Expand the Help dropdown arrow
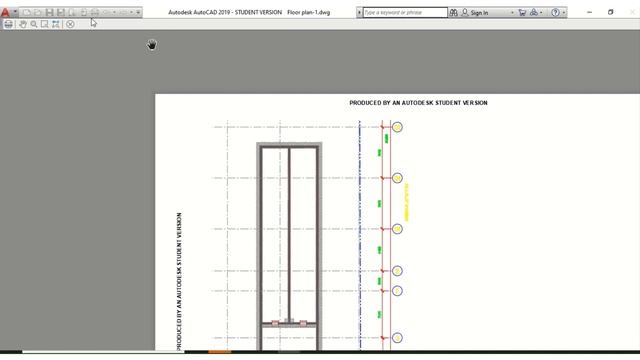 pos(564,13)
